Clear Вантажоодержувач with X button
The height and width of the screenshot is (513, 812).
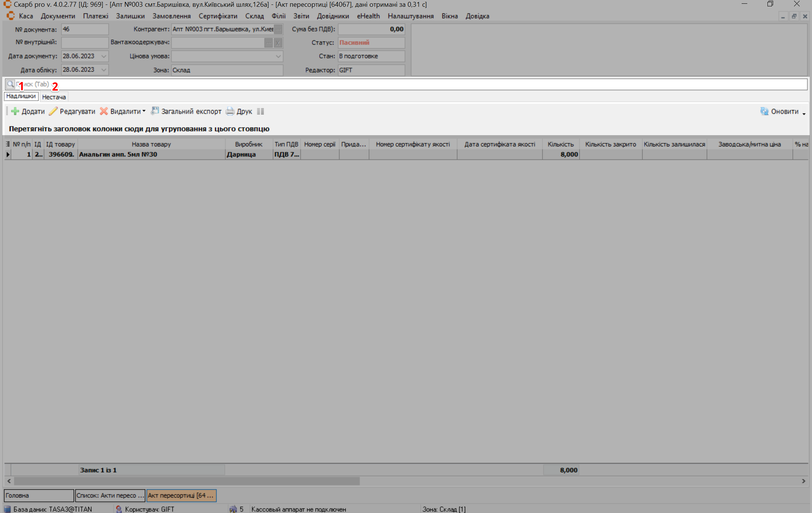point(278,43)
